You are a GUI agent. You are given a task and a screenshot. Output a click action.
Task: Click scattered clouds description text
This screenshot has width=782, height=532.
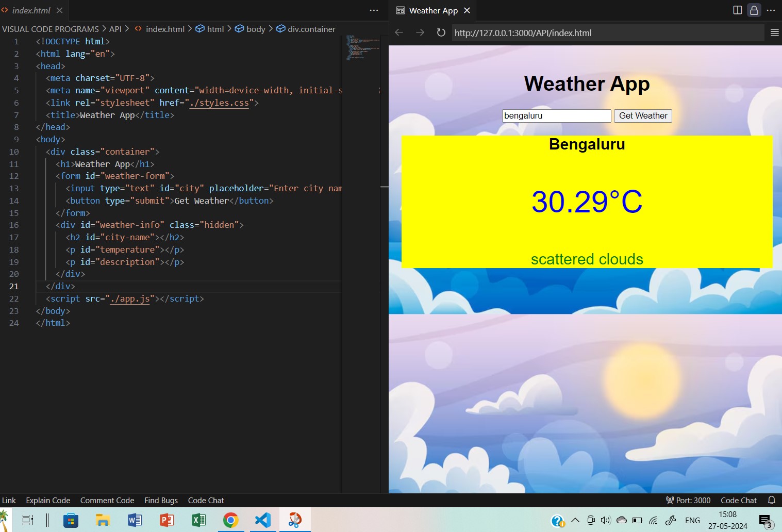click(x=587, y=259)
